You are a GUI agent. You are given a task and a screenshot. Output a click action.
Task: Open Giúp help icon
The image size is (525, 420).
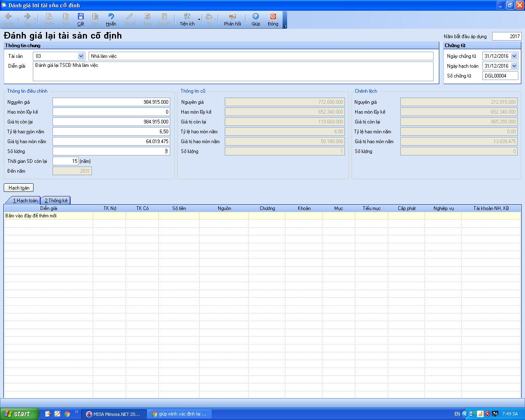tap(256, 16)
